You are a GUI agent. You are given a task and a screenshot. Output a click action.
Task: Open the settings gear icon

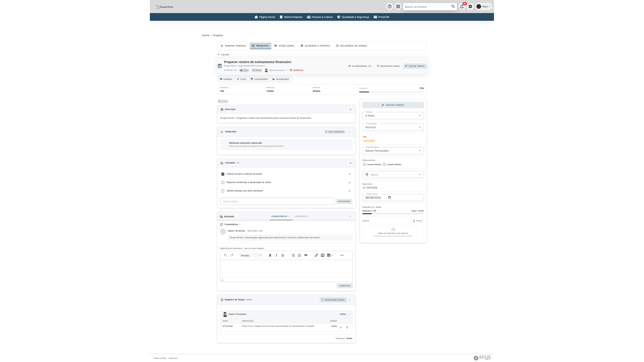click(470, 6)
